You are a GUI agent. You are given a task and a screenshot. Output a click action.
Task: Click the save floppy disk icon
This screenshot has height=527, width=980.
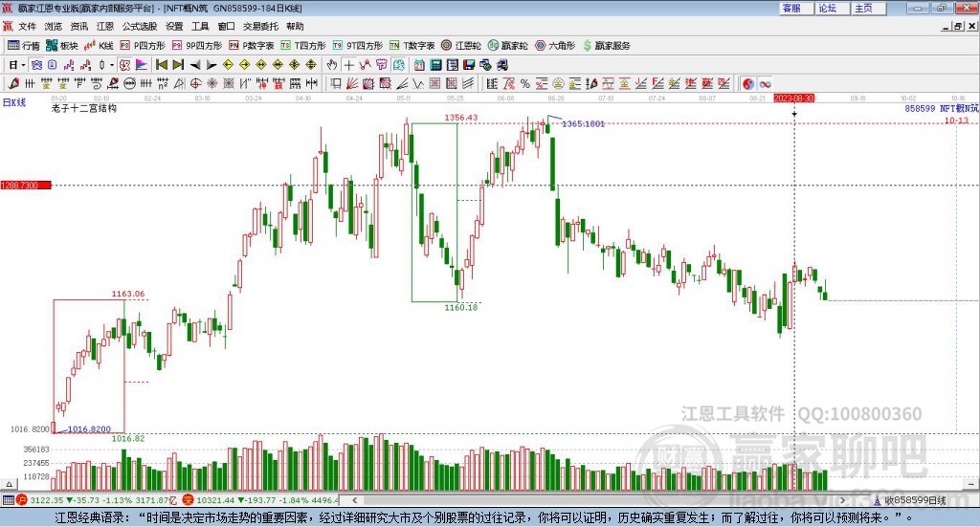pyautogui.click(x=469, y=65)
